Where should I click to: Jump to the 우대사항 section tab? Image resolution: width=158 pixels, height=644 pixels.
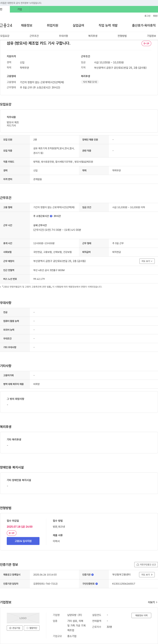point(63,36)
